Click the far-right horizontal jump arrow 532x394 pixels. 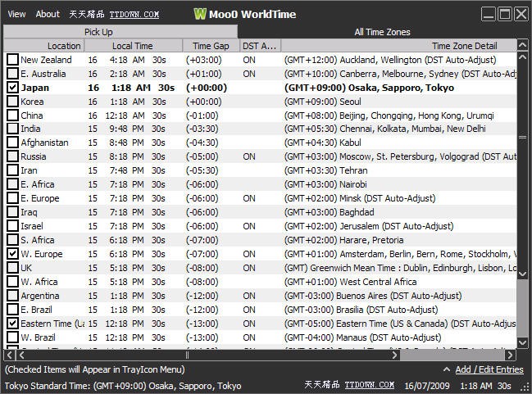click(x=509, y=355)
